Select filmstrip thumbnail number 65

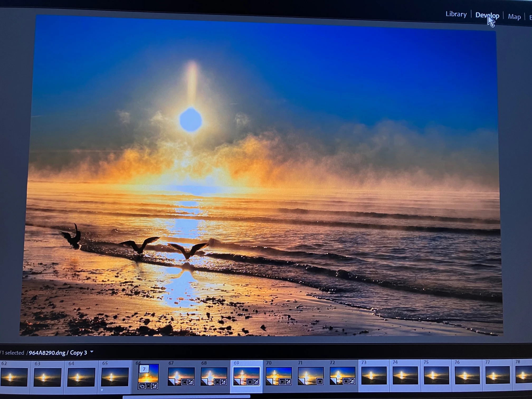115,377
